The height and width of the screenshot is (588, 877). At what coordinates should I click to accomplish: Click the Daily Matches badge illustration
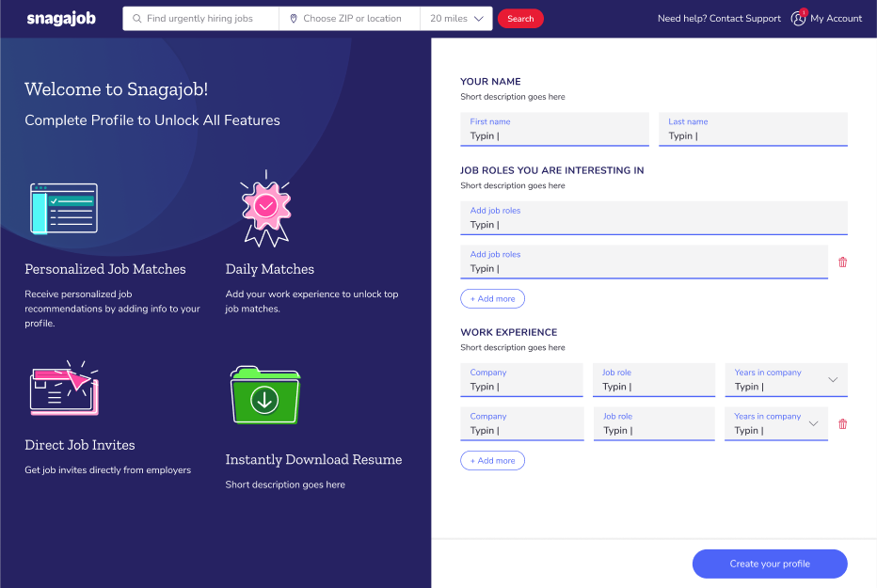265,209
